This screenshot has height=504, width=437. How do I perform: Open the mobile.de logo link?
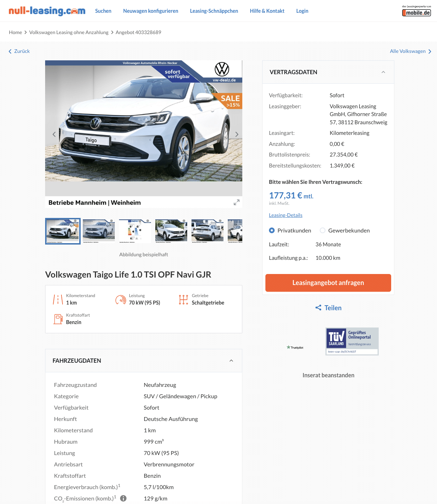pyautogui.click(x=416, y=11)
